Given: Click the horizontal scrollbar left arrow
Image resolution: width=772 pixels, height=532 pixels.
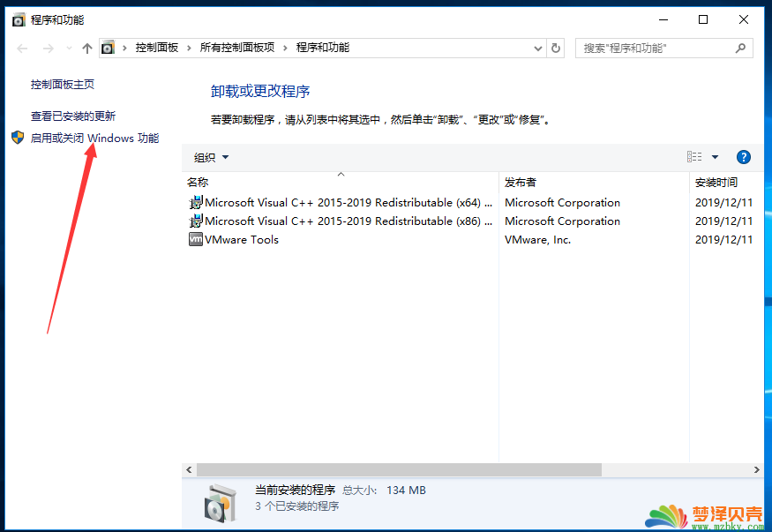Looking at the screenshot, I should point(189,470).
